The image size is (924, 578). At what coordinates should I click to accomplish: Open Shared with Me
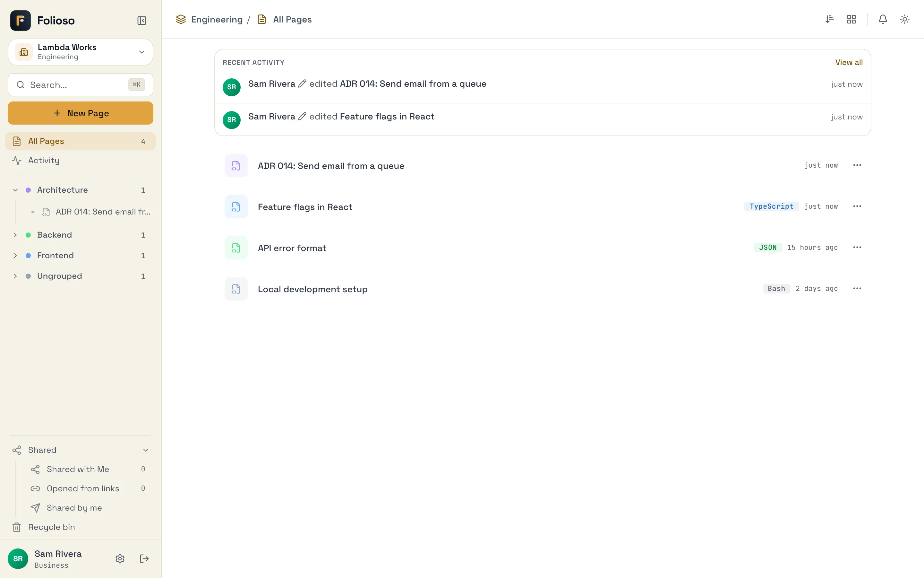(x=88, y=469)
